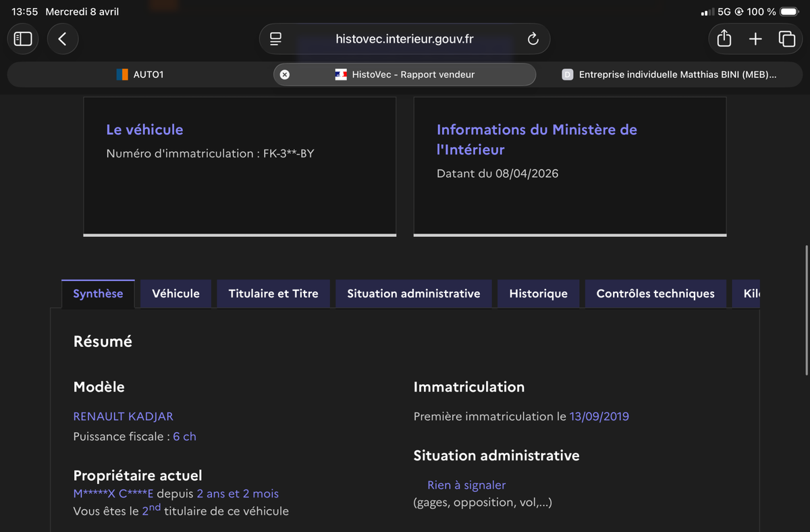Click the histovec.interieur.gouv.fr address field
The width and height of the screenshot is (810, 532).
click(404, 39)
